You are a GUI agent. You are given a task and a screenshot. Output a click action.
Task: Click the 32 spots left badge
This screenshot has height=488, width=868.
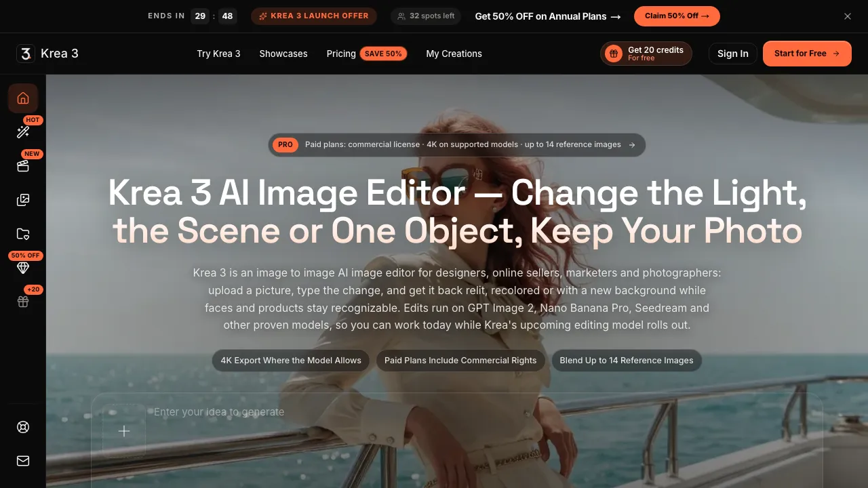pos(426,16)
